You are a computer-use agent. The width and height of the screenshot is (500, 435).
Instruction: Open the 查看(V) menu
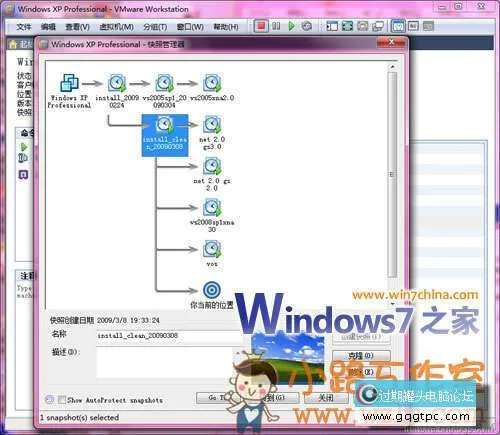pyautogui.click(x=77, y=27)
